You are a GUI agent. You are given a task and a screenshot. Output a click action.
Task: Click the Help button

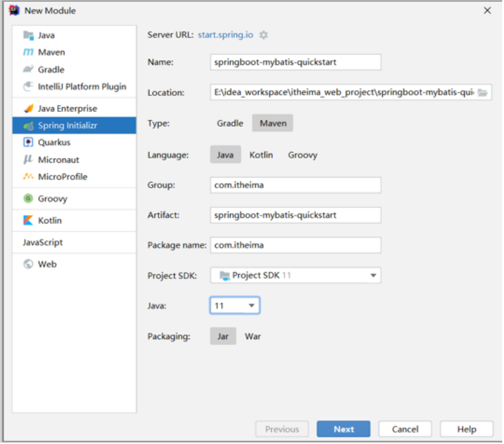coord(466,430)
